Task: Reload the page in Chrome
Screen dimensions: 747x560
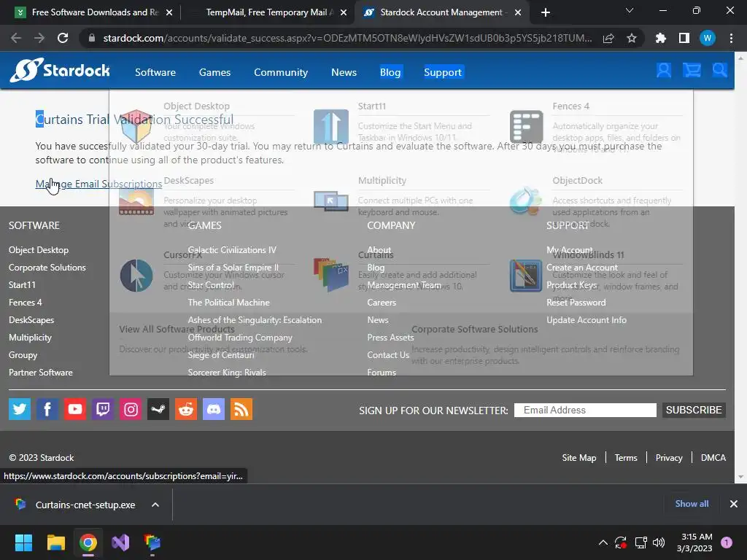Action: 63,38
